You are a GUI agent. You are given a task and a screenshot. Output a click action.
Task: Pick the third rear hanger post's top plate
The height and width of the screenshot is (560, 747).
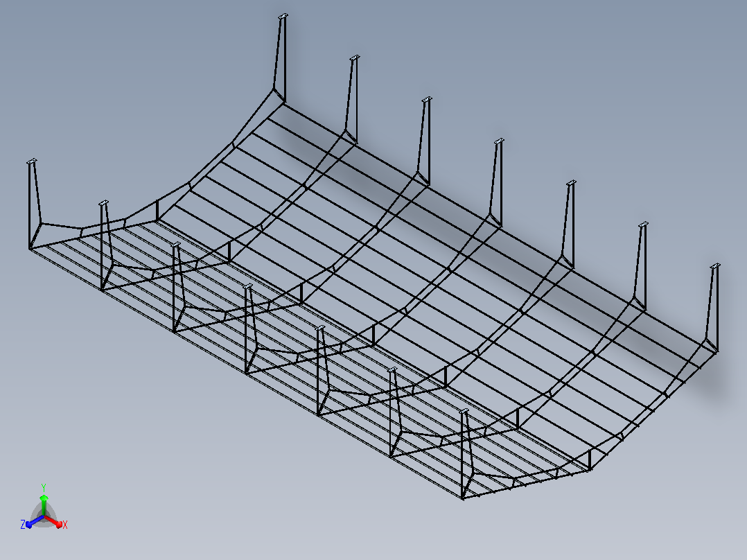point(427,100)
